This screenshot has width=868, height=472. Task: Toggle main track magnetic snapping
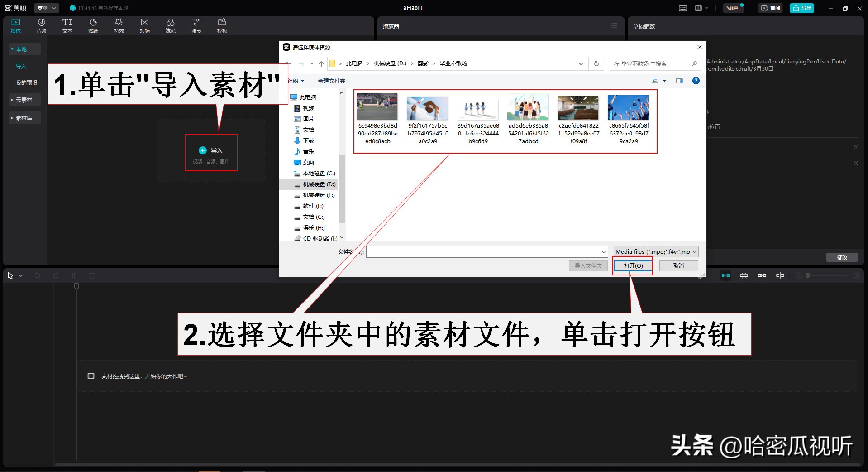pyautogui.click(x=725, y=275)
